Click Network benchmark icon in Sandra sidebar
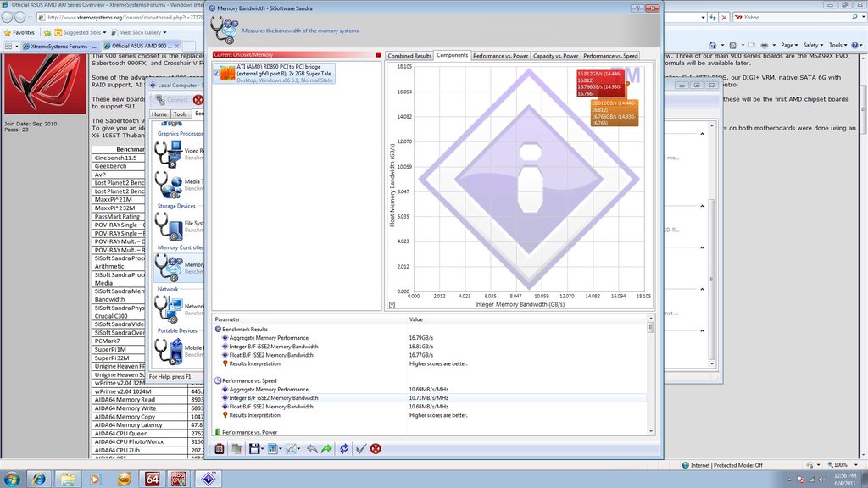The image size is (868, 488). (169, 309)
